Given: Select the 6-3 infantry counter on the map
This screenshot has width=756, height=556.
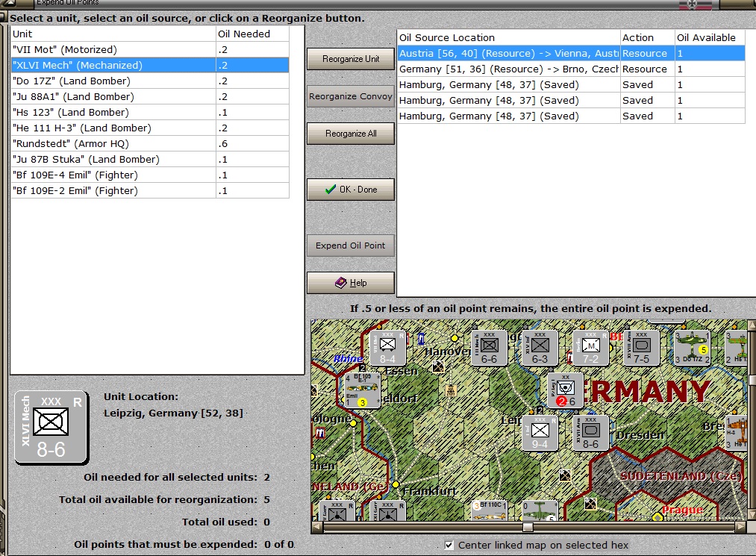Looking at the screenshot, I should point(540,349).
